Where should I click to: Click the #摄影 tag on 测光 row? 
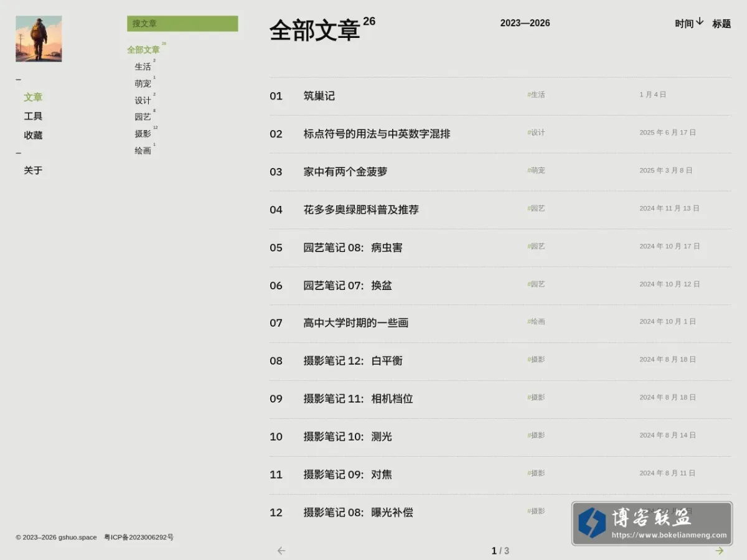536,436
